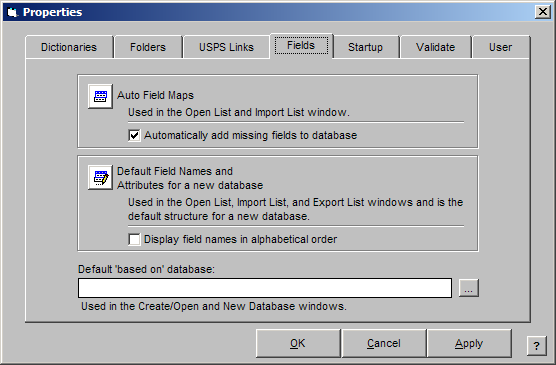
Task: Switch to the Folders tab
Action: (x=148, y=47)
